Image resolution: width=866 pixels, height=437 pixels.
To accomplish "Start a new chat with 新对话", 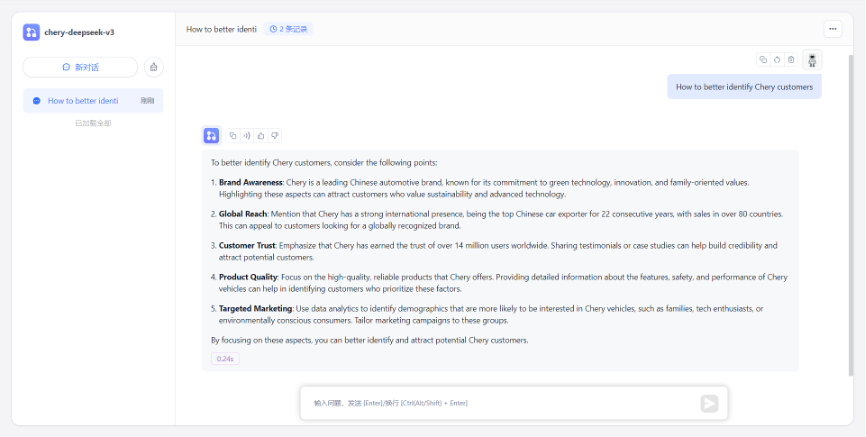I will coord(80,67).
